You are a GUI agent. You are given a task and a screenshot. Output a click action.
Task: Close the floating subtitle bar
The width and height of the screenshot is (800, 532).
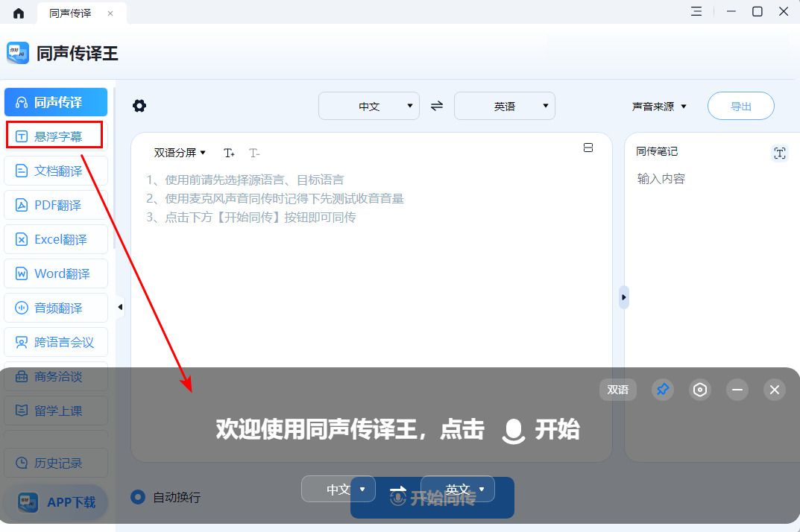(x=774, y=390)
